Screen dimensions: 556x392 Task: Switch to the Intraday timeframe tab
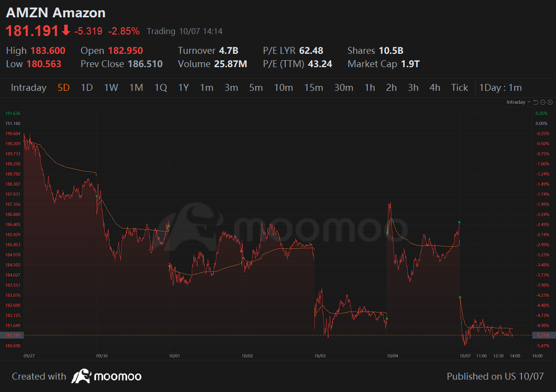click(x=28, y=87)
